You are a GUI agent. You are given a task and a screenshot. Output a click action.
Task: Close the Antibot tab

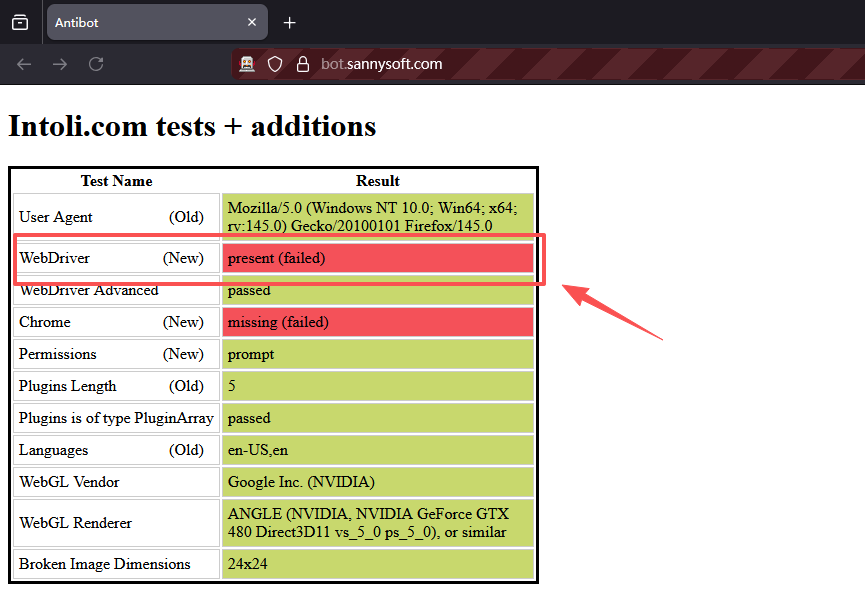tap(253, 22)
